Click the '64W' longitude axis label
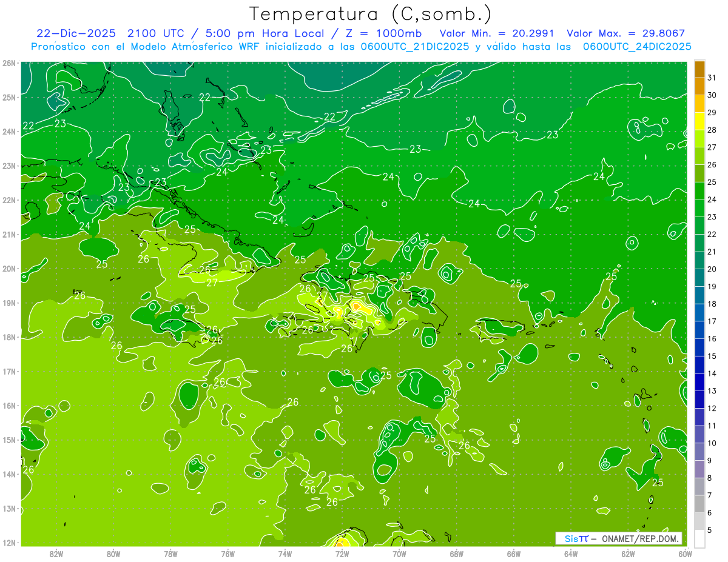This screenshot has height=562, width=728. coord(571,554)
